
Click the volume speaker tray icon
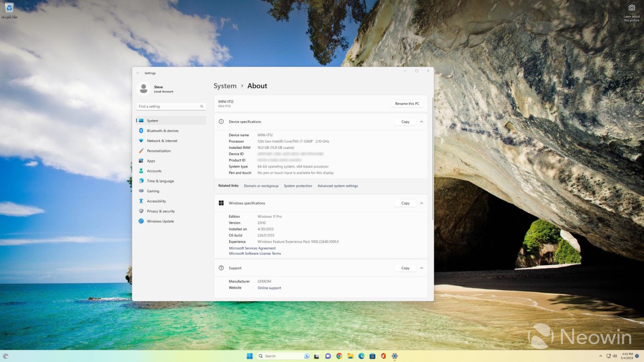pos(616,356)
